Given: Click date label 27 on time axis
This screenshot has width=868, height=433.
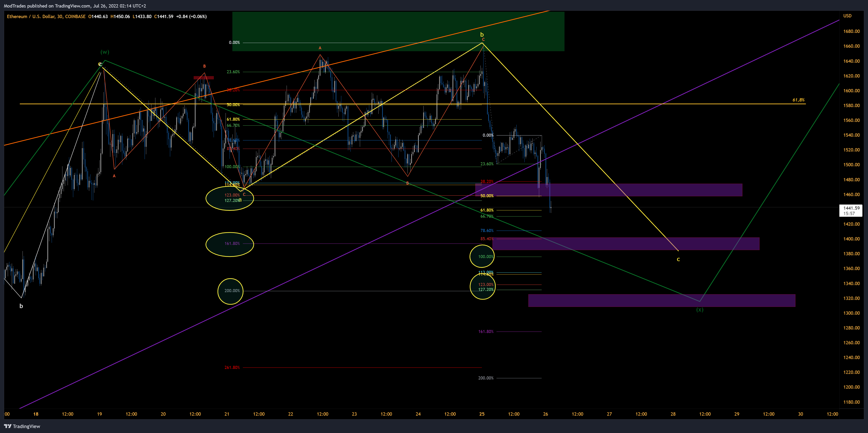Looking at the screenshot, I should (x=609, y=414).
